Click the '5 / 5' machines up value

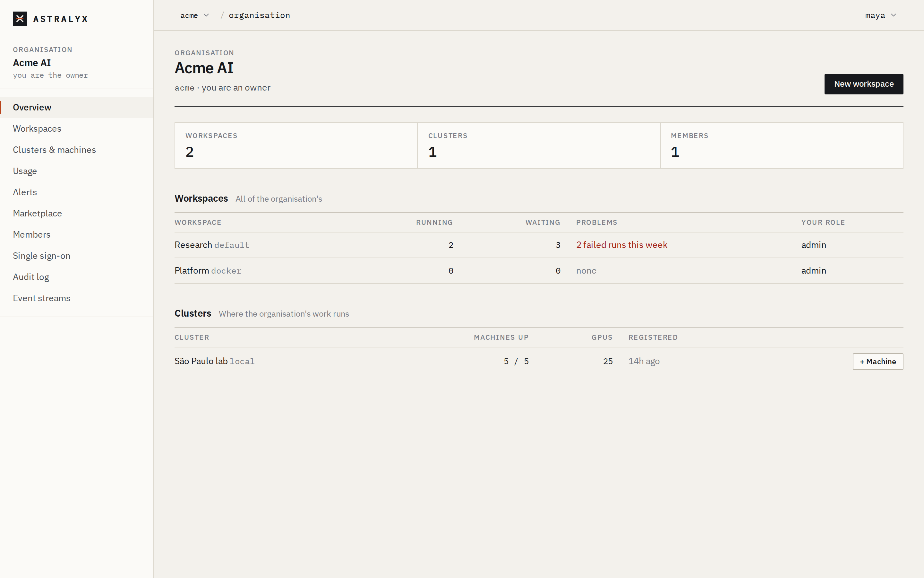pyautogui.click(x=516, y=361)
